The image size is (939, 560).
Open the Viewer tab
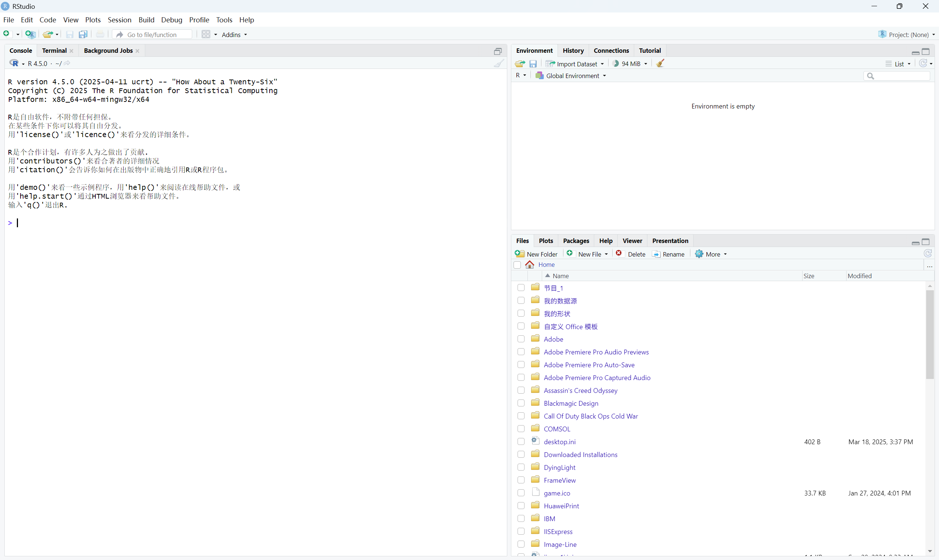click(x=632, y=241)
